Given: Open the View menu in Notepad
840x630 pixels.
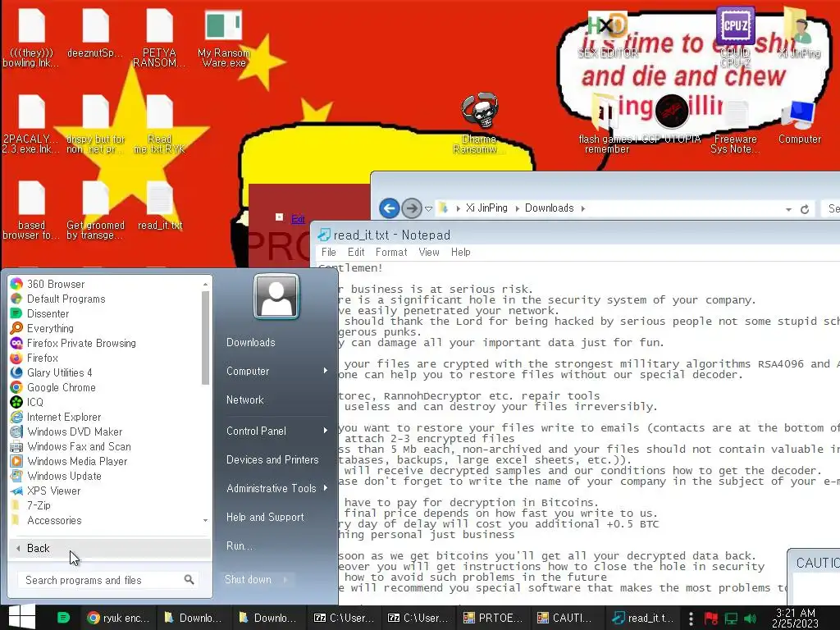Looking at the screenshot, I should point(428,253).
